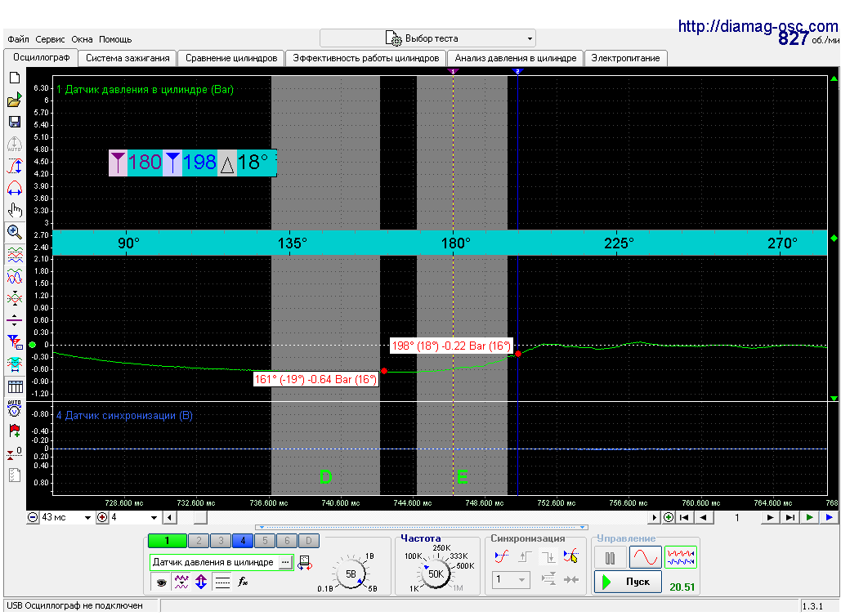
Task: Click the channel swap probe icon
Action: [x=305, y=563]
